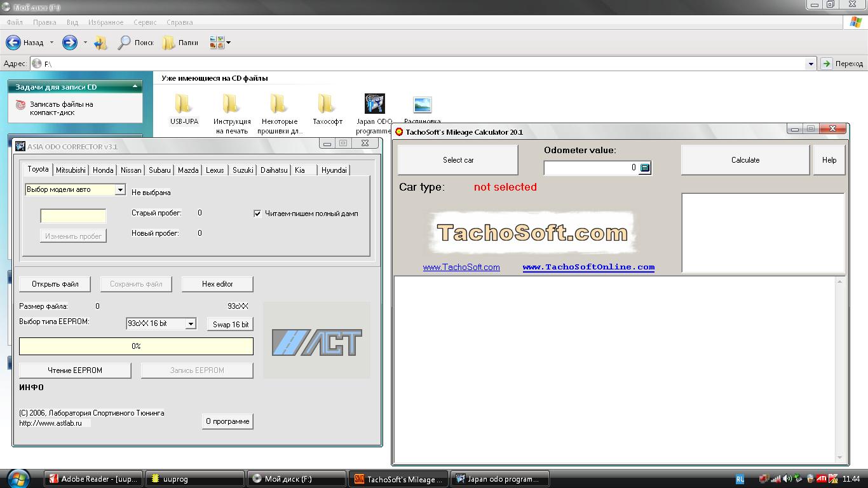Select the USB-UPA folder icon
Screen dimensions: 868x488
coord(184,104)
